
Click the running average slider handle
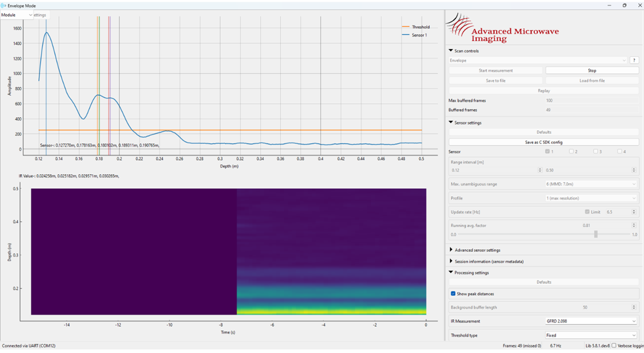click(596, 234)
